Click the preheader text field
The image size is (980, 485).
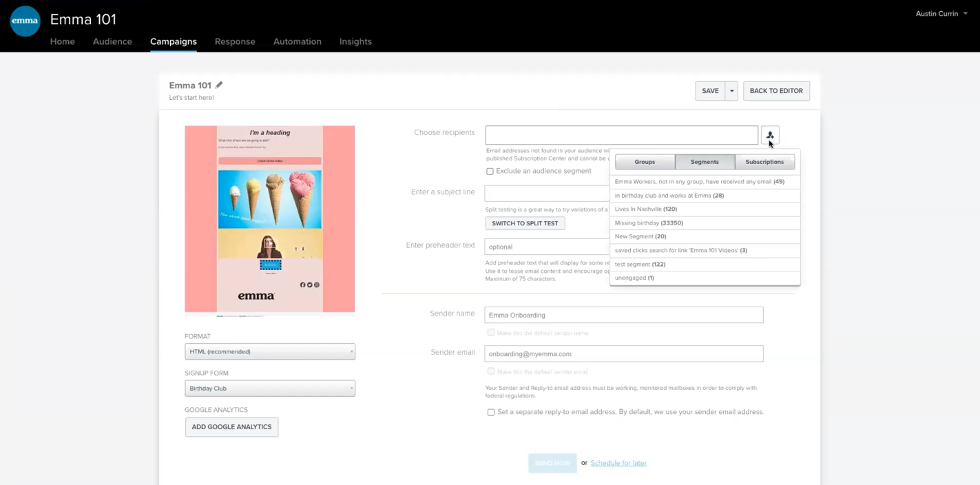547,247
